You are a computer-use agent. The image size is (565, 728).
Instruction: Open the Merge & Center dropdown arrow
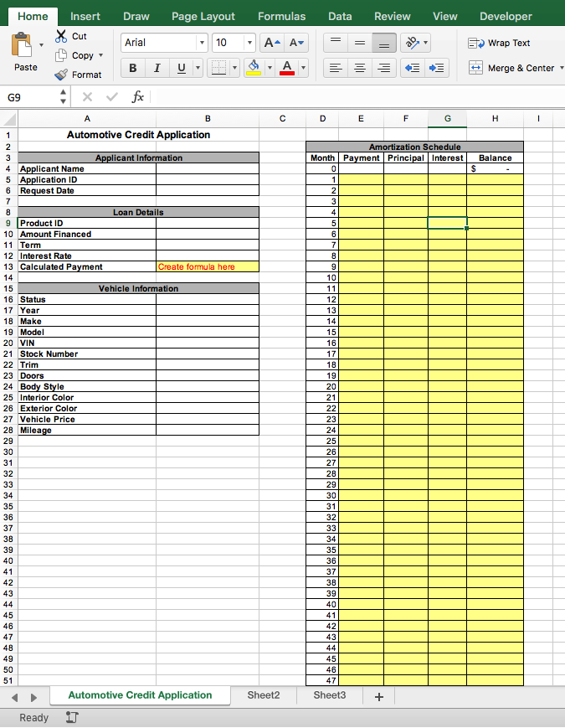click(562, 68)
